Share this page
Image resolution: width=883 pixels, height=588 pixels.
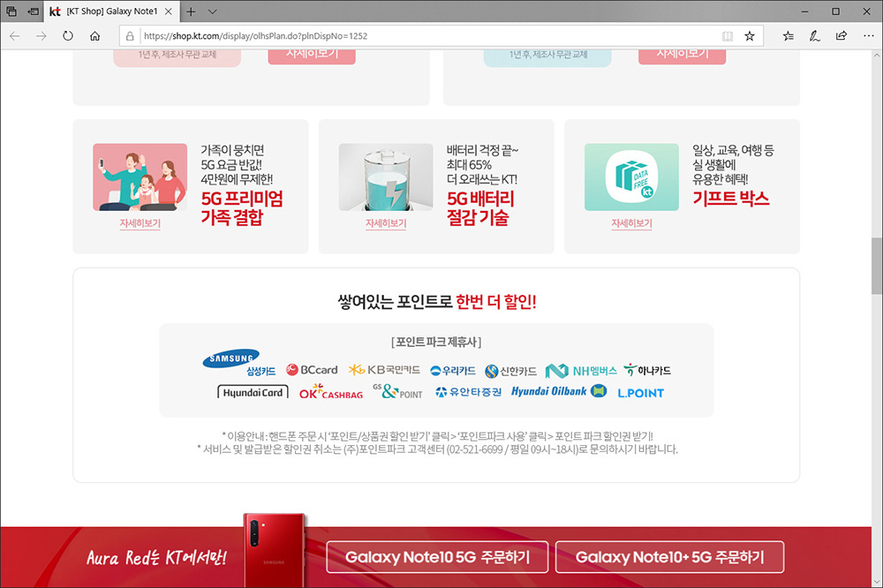tap(841, 36)
